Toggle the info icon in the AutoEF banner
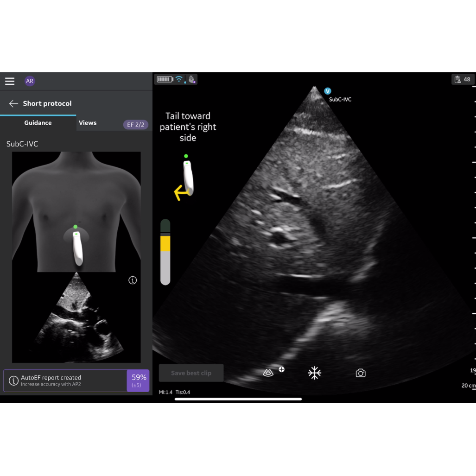Image resolution: width=476 pixels, height=476 pixels. (13, 381)
